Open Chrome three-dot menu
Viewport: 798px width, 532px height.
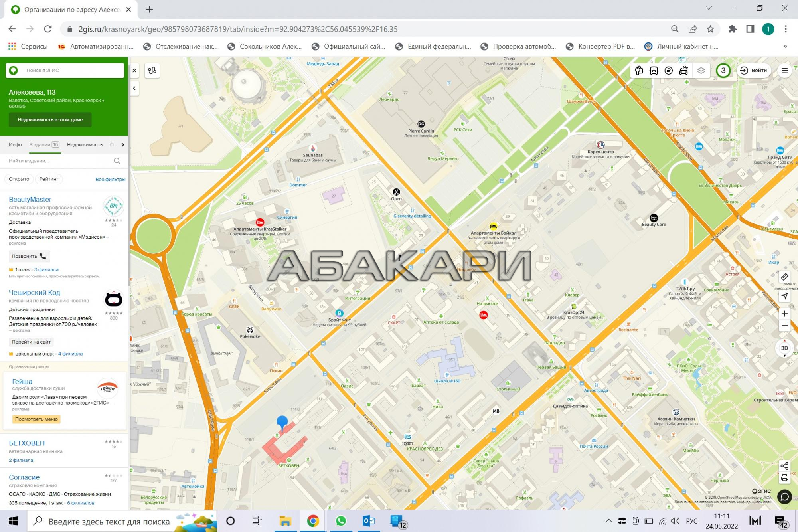coord(786,29)
